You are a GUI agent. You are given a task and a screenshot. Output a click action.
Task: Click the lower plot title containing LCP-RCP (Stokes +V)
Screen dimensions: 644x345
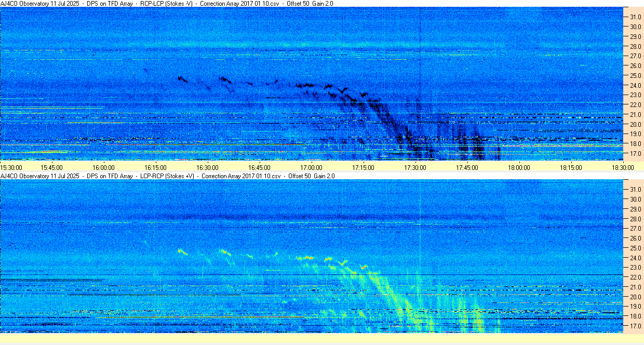pos(168,176)
